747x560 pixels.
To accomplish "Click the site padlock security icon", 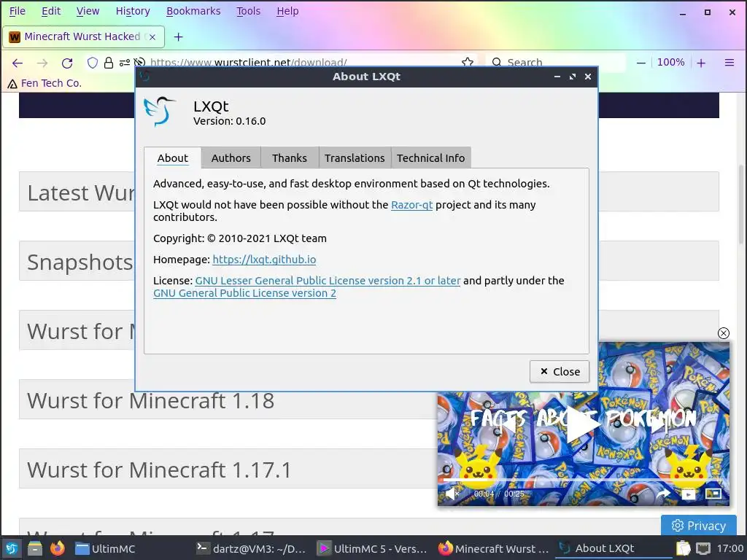I will tap(109, 63).
